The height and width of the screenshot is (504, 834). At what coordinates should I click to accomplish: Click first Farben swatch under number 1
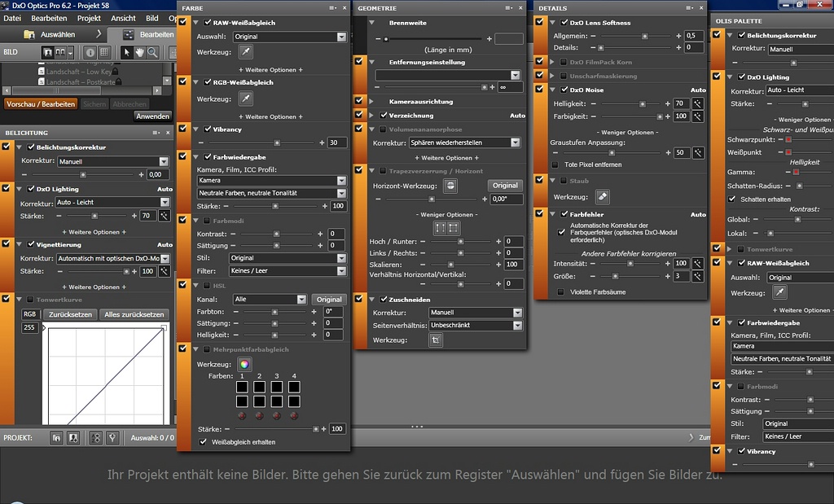(242, 387)
